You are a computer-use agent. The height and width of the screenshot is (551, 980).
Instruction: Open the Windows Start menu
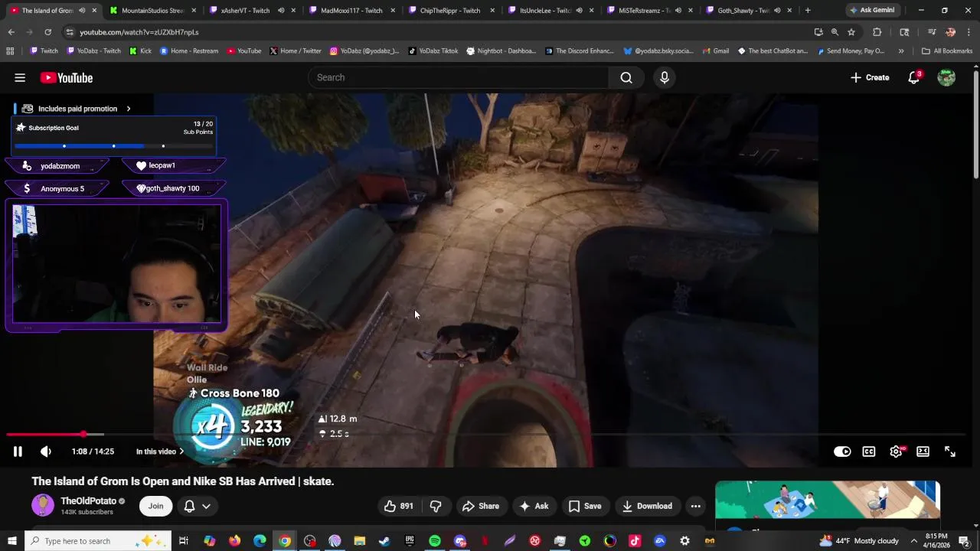coord(11,541)
